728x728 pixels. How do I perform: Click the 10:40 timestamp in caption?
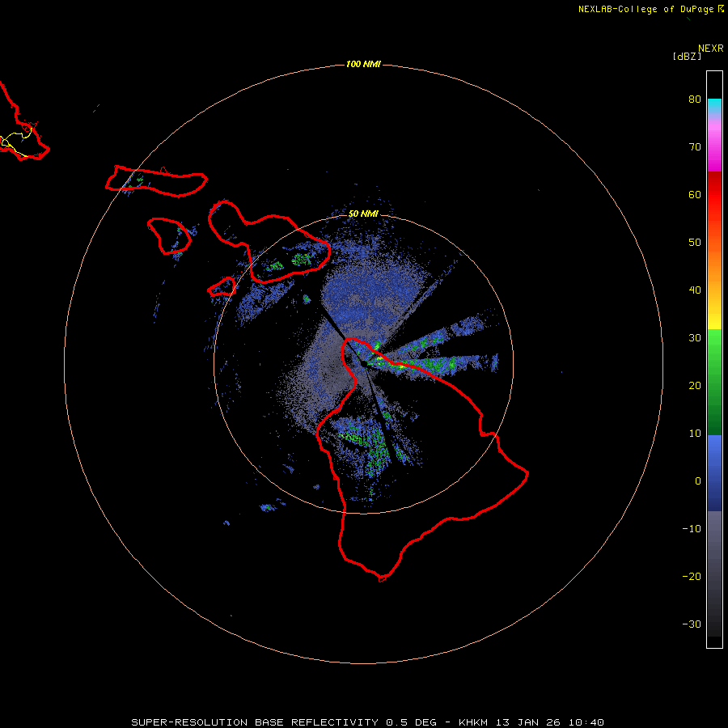tap(586, 722)
